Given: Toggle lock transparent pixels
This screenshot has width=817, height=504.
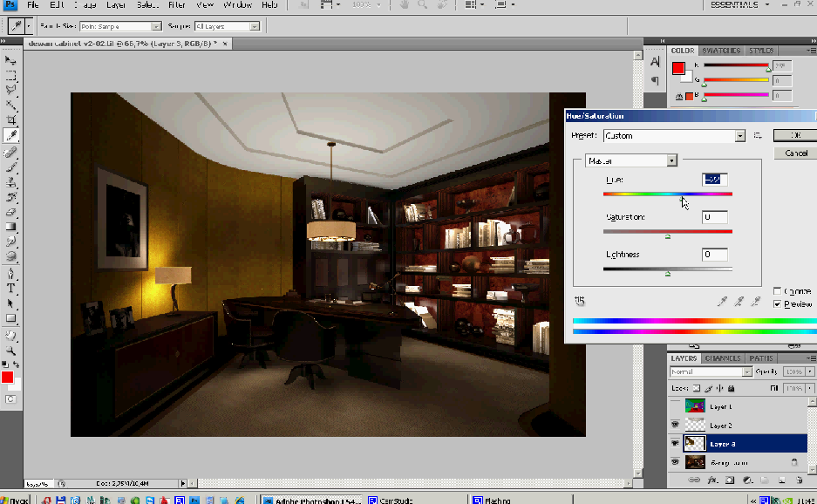Looking at the screenshot, I should pos(697,388).
